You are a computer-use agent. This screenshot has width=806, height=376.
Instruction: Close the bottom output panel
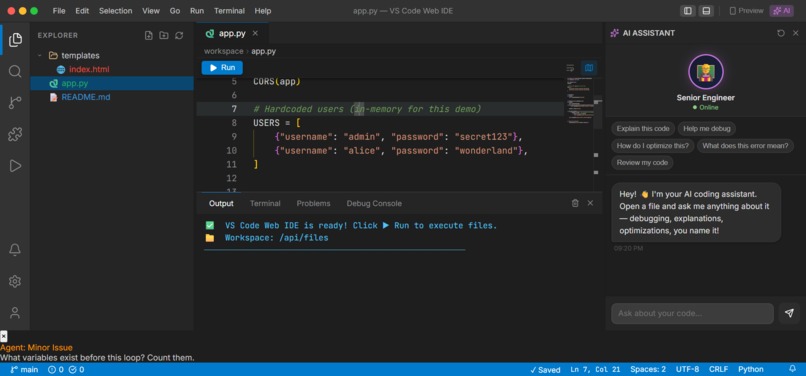[x=590, y=203]
